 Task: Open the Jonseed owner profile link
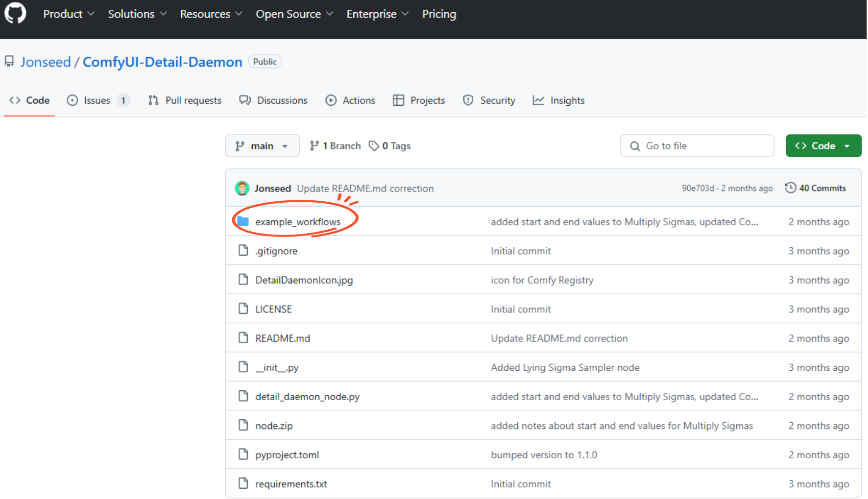tap(46, 62)
